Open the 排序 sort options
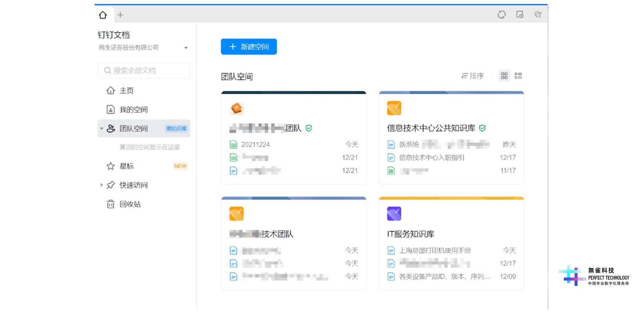This screenshot has width=644, height=314. [473, 76]
